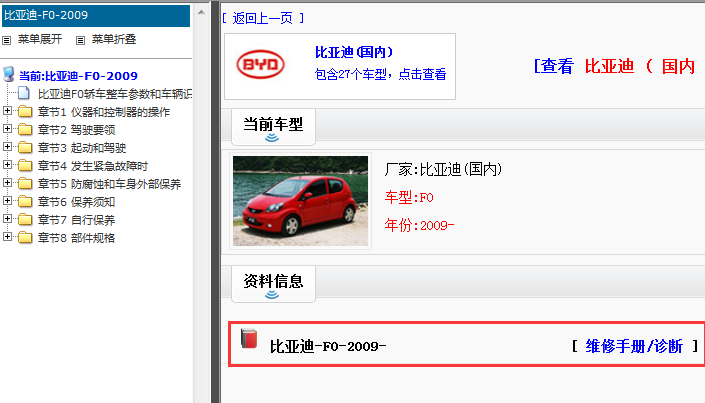Select 章节4 发生紧急故障时 label
This screenshot has width=705, height=403.
(x=93, y=166)
